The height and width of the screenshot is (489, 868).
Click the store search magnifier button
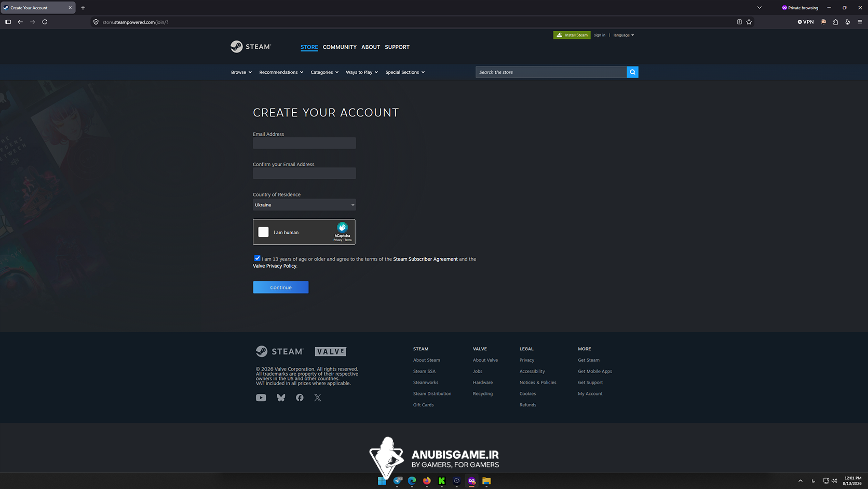coord(632,72)
